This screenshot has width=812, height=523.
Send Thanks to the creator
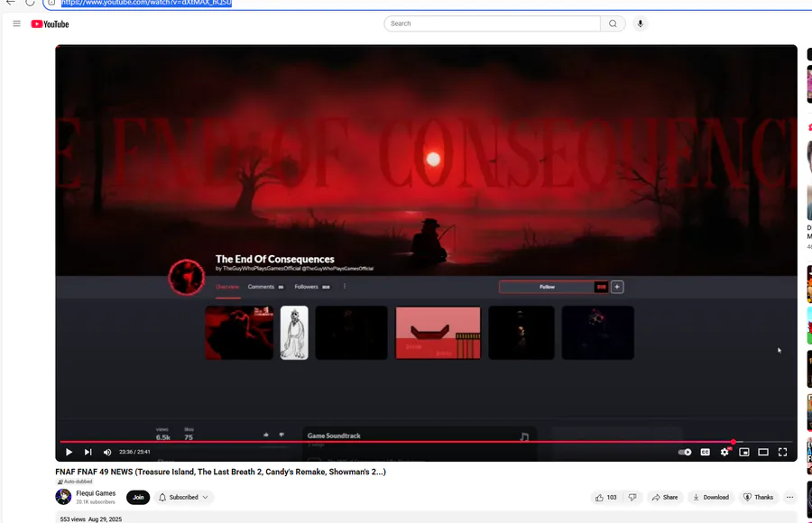[759, 497]
